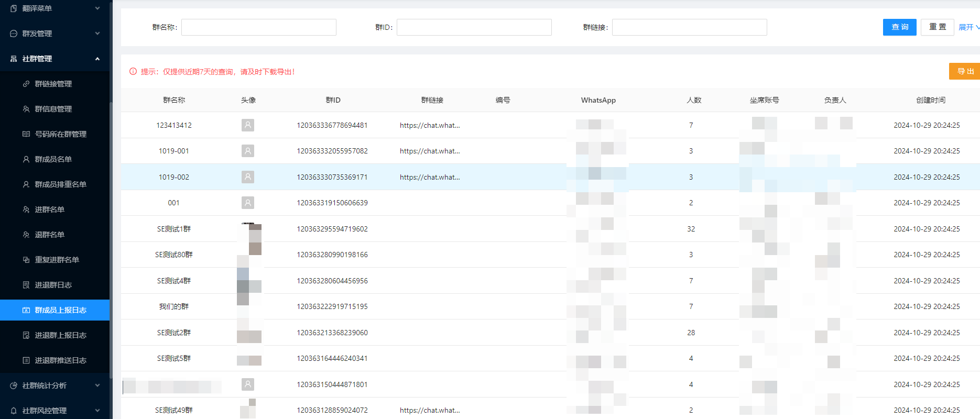Screen dimensions: 980x419
Task: Click the pie chart icon of 社群统计分析
Action: click(14, 385)
